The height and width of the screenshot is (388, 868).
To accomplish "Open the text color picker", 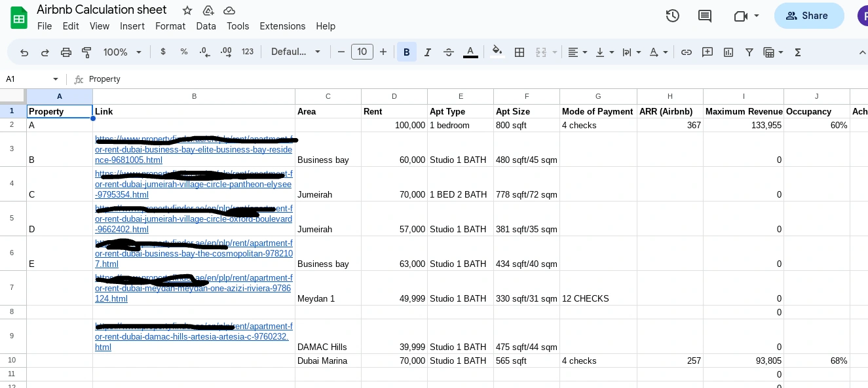I will [470, 52].
